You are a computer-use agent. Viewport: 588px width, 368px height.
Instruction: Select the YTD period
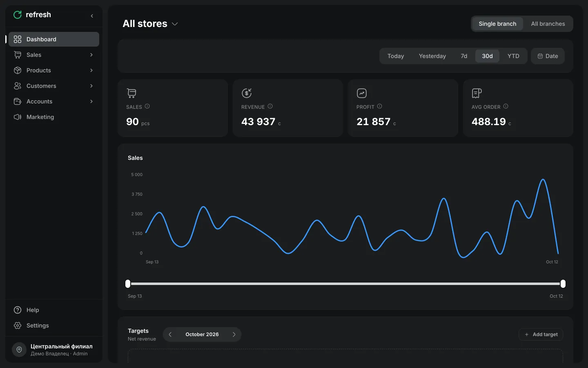tap(513, 56)
